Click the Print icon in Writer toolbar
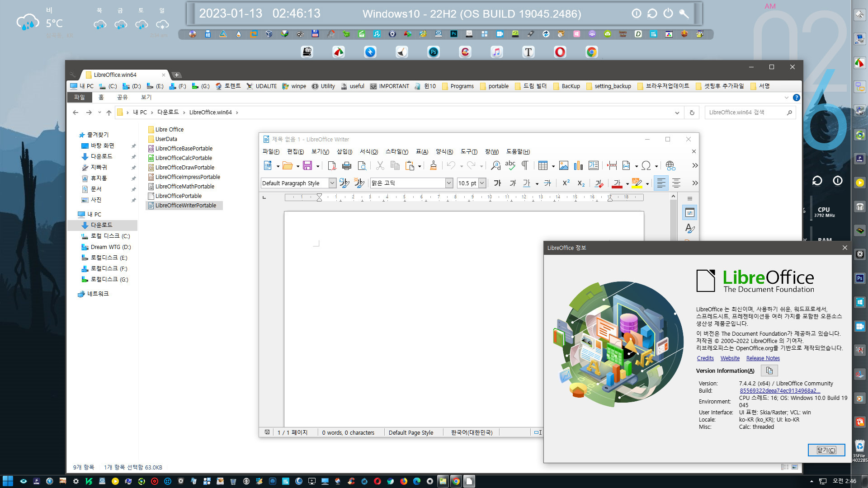The height and width of the screenshot is (488, 868). [x=347, y=166]
